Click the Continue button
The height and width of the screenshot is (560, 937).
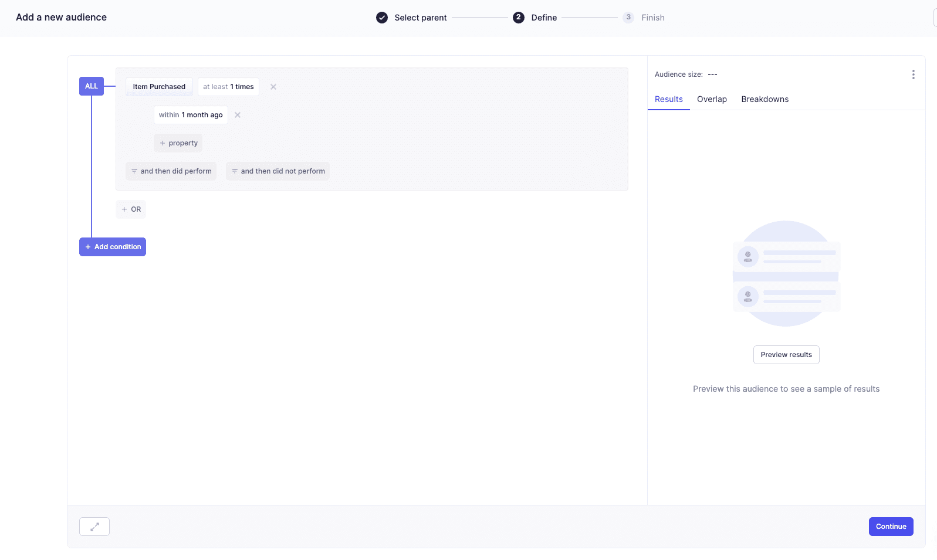[x=891, y=527]
